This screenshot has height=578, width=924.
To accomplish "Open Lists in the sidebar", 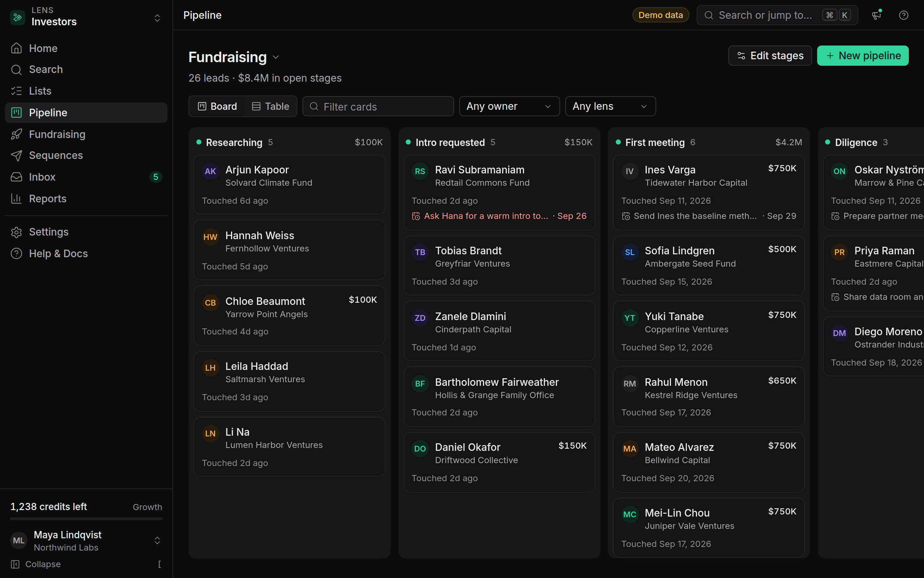I will [x=86, y=91].
